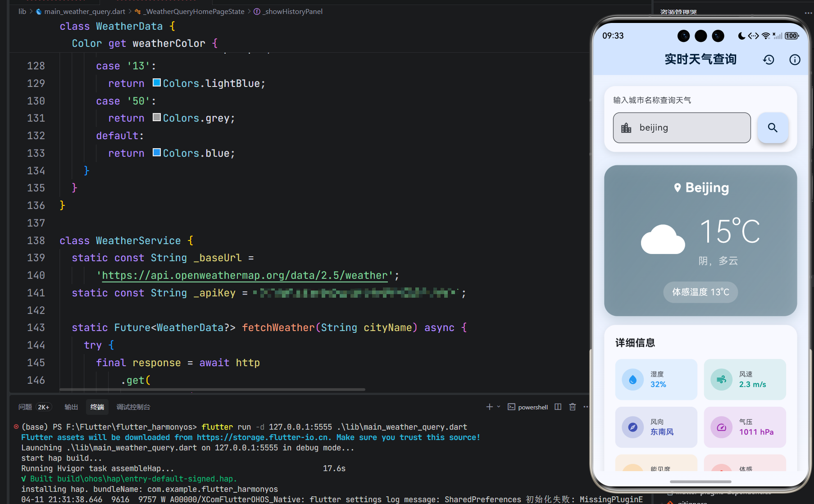Click fetchWeather method name on line 143

coord(278,327)
